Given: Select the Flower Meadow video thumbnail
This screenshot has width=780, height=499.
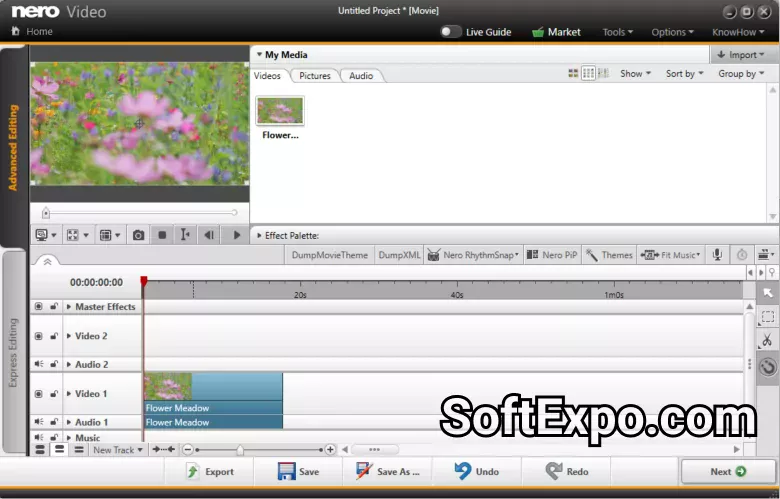Looking at the screenshot, I should [x=280, y=111].
